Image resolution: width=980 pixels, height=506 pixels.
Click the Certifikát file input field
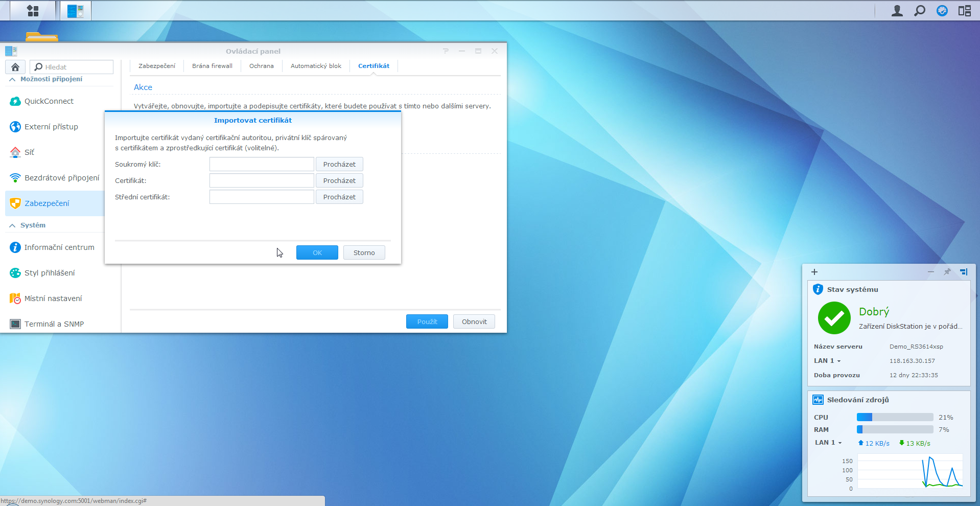point(262,180)
